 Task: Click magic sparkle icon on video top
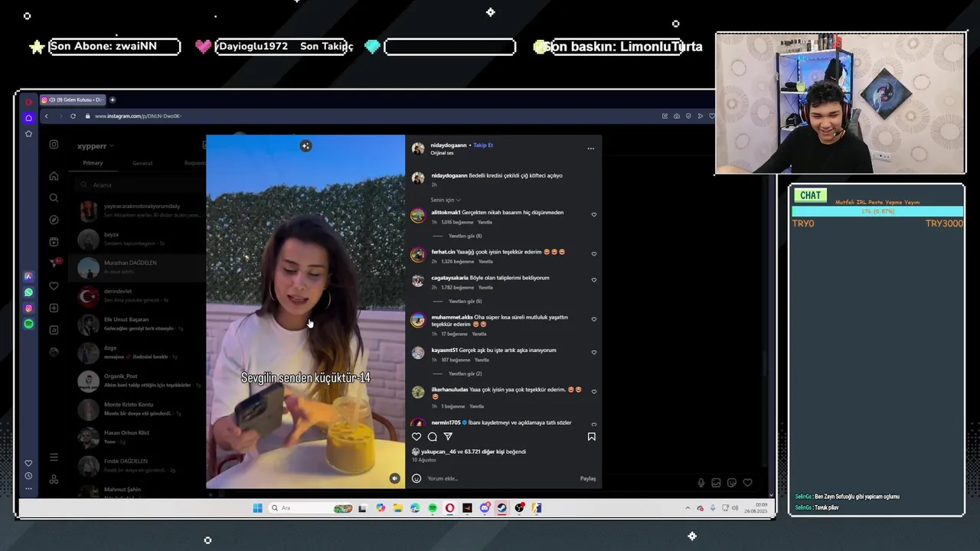tap(305, 145)
